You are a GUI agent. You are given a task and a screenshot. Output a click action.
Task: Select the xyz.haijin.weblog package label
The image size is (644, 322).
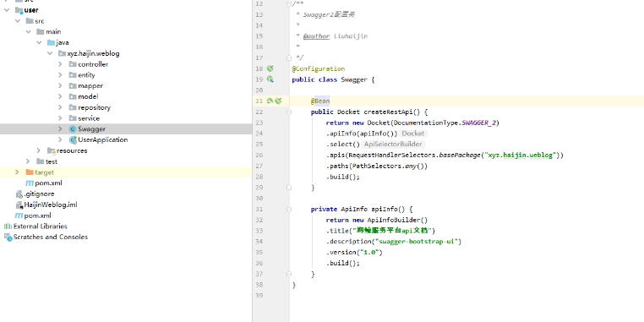click(93, 53)
